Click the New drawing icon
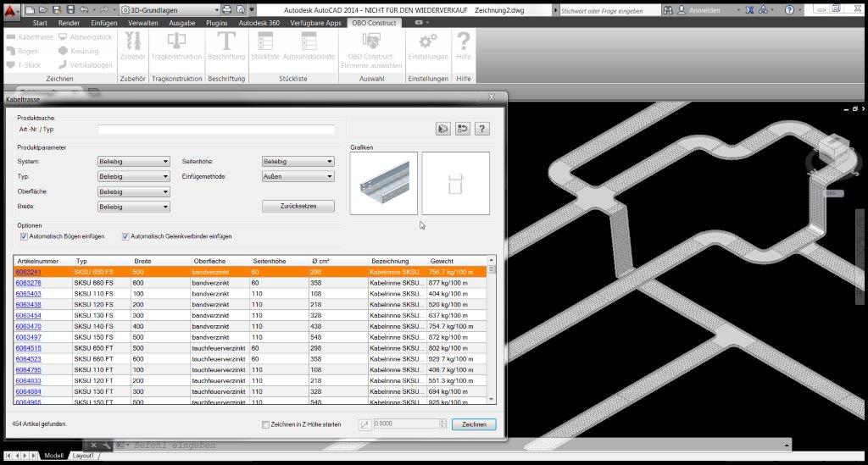868x465 pixels. (31, 10)
